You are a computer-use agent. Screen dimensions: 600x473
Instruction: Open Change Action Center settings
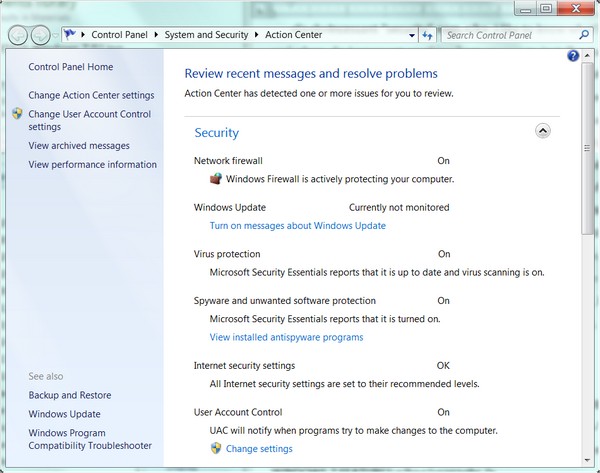point(91,95)
